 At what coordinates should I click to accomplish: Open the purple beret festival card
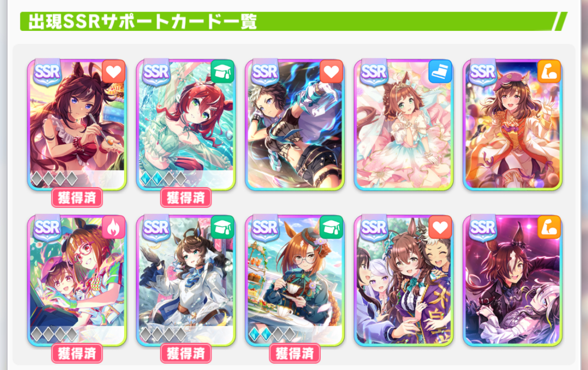pyautogui.click(x=513, y=125)
